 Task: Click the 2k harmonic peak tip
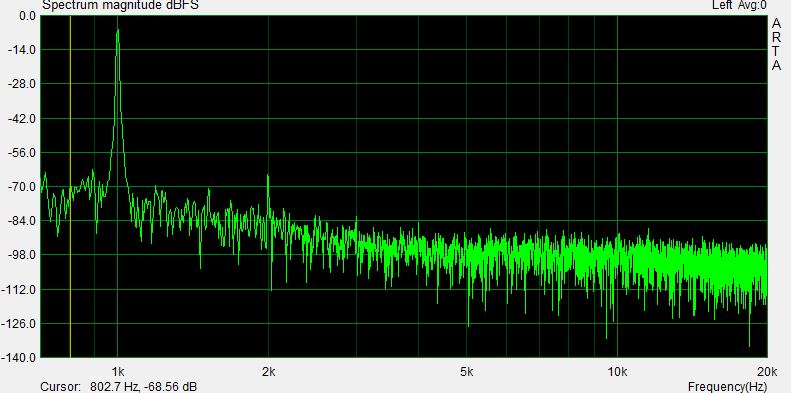click(268, 176)
